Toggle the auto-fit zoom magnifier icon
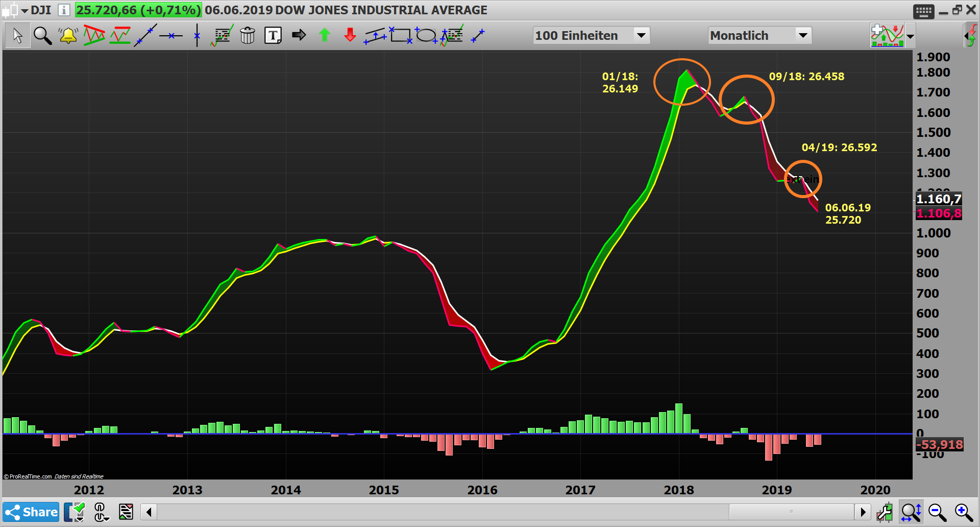This screenshot has width=980, height=527. click(x=911, y=512)
